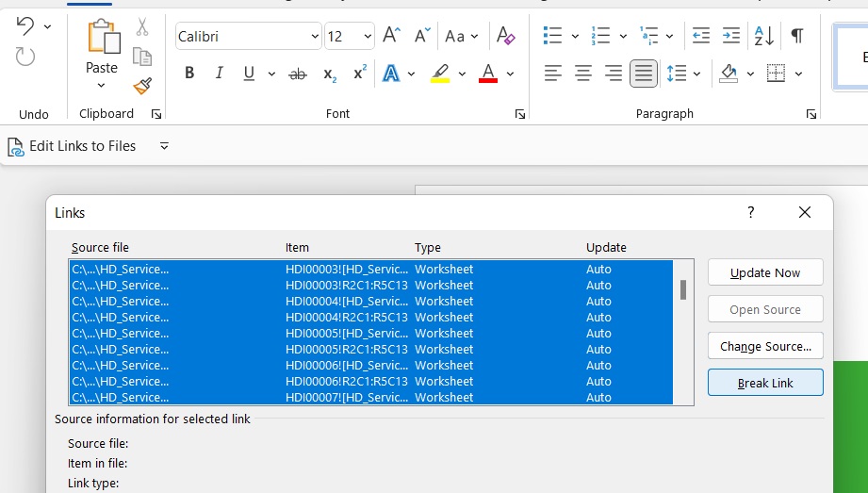Toggle Bold formatting

click(189, 74)
